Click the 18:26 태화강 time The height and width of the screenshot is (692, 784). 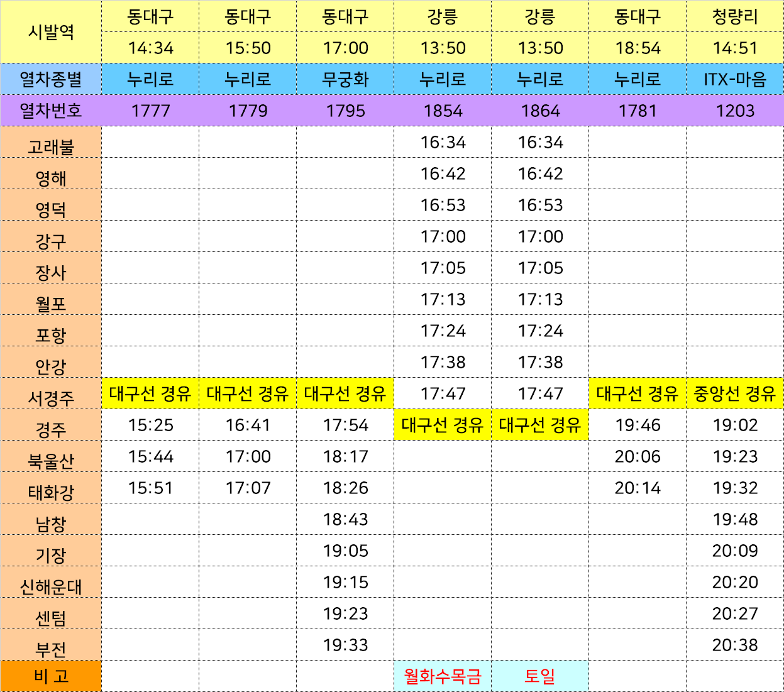point(345,488)
